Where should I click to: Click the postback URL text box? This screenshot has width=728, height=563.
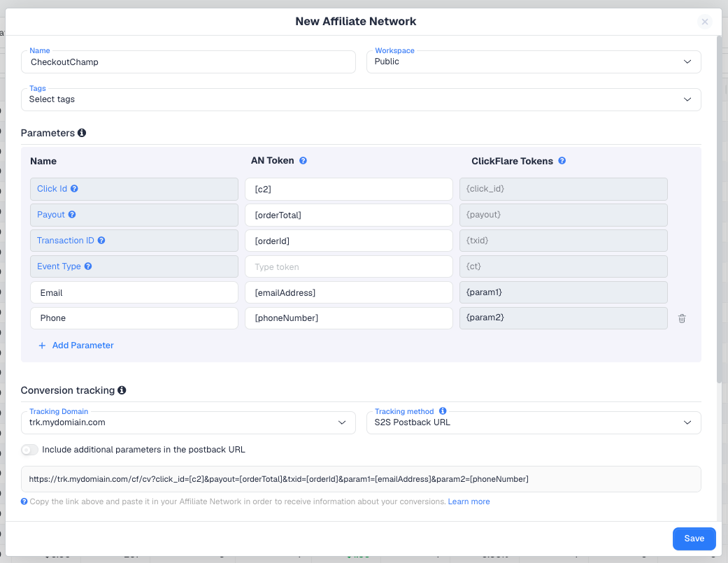361,479
